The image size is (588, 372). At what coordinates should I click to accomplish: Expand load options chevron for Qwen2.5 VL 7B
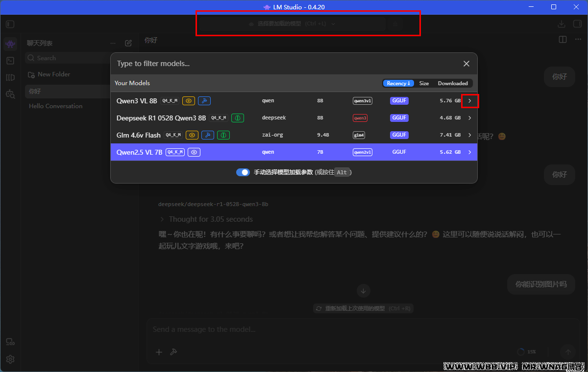pos(470,152)
